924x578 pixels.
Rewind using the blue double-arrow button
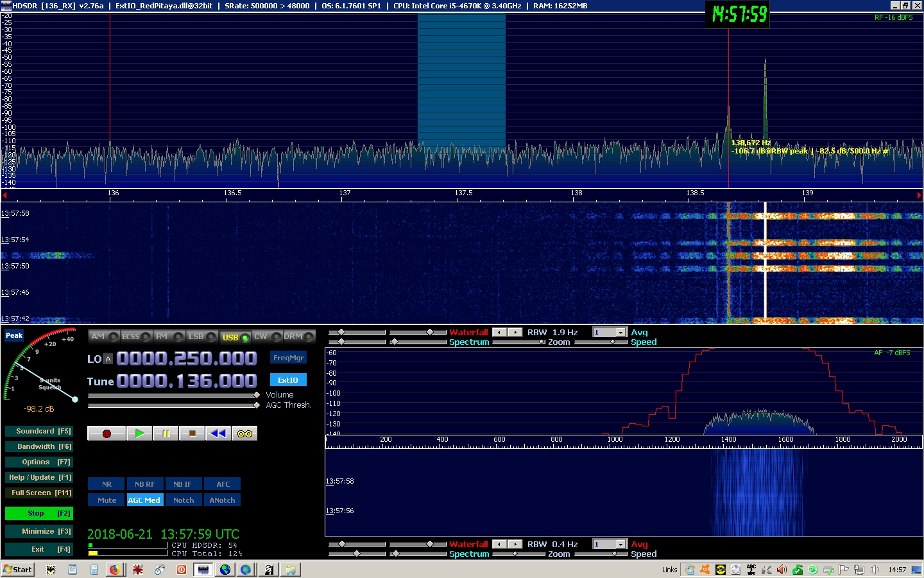point(218,433)
